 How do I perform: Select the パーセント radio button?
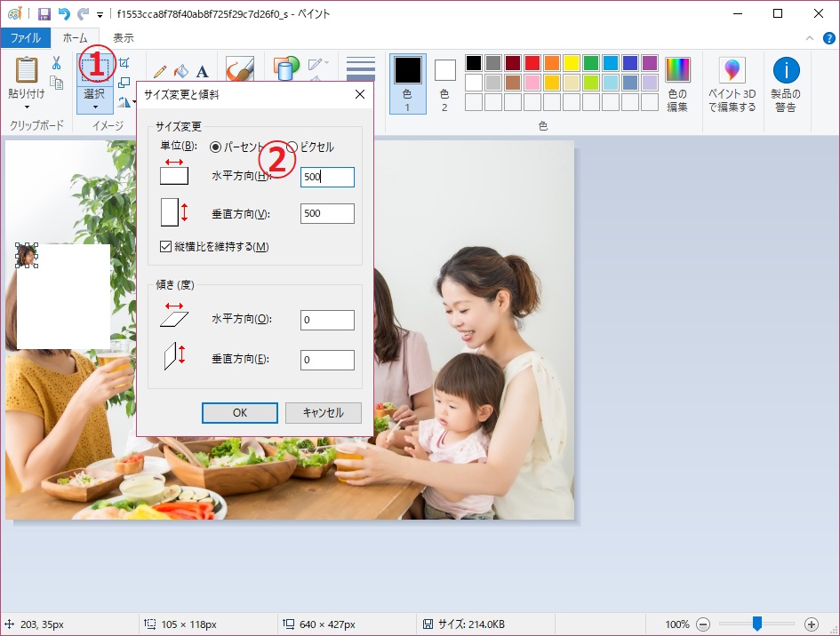[213, 147]
